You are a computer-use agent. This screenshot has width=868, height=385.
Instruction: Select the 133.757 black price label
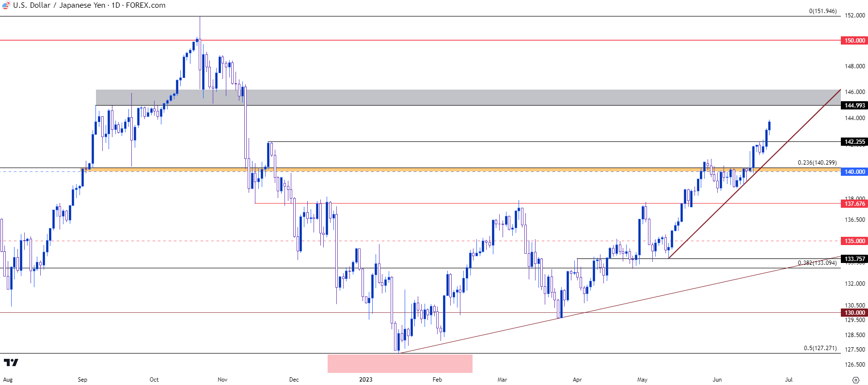854,259
